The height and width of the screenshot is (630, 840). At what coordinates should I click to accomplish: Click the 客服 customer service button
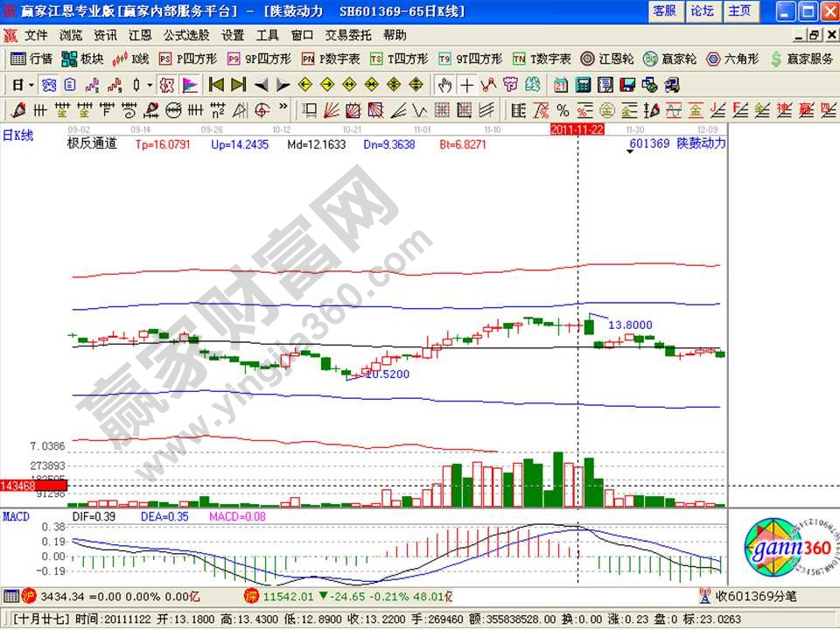coord(665,10)
